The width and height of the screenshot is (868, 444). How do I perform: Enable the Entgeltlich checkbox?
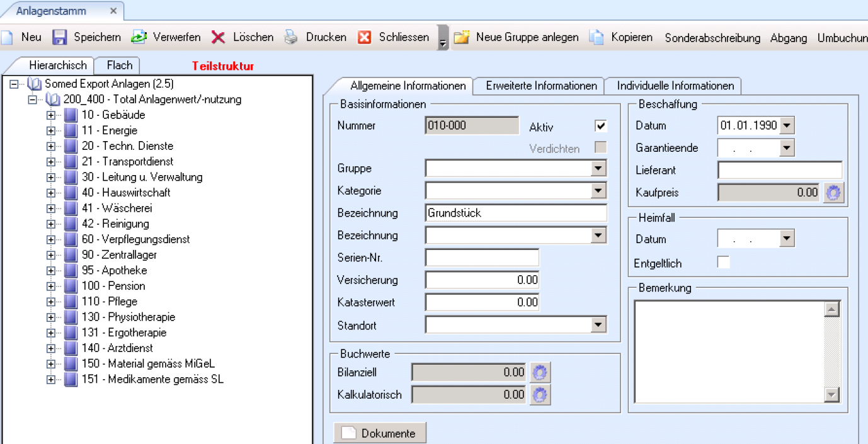pos(724,263)
